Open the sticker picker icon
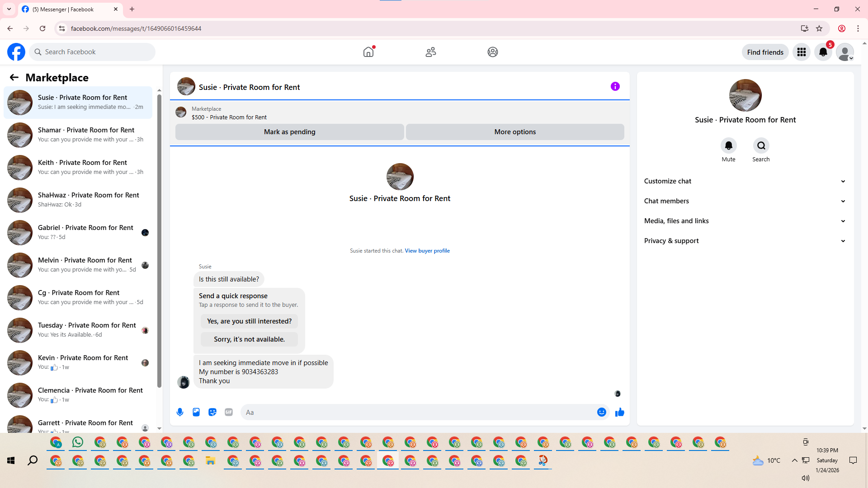Viewport: 868px width, 488px height. [x=212, y=412]
